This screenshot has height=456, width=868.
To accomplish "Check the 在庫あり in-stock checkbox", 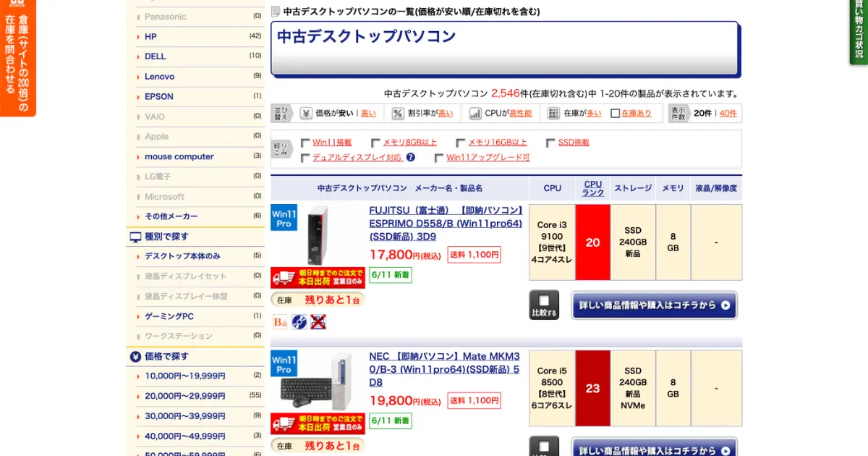I will pos(616,113).
